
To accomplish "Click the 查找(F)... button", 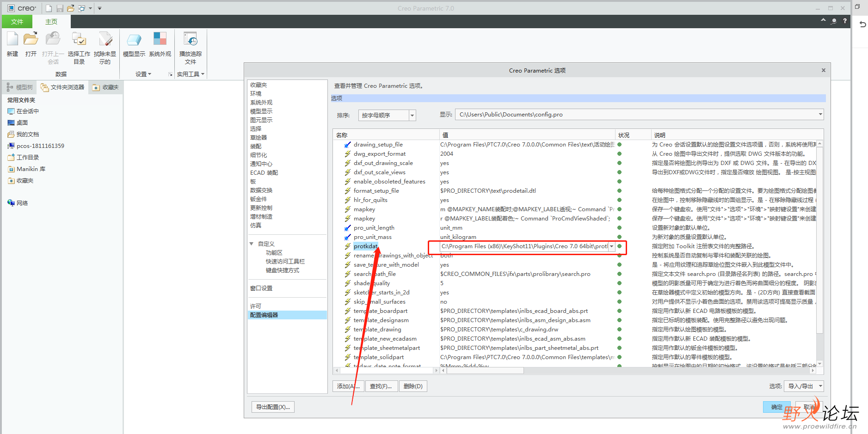I will click(382, 386).
